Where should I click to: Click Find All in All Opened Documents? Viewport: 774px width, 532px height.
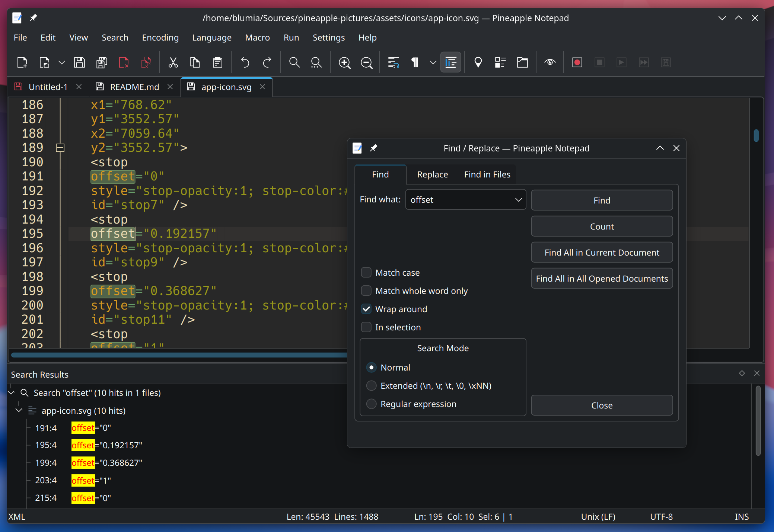pos(602,279)
